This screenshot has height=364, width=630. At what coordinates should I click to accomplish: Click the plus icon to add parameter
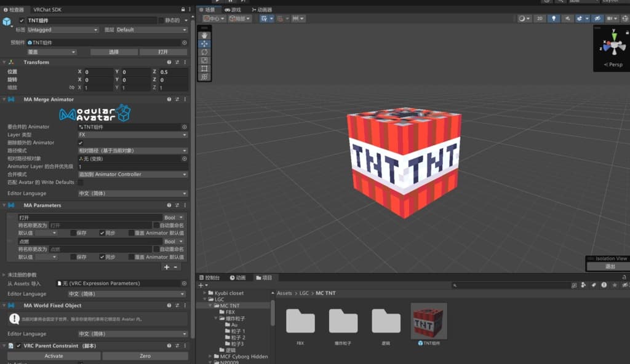(167, 267)
